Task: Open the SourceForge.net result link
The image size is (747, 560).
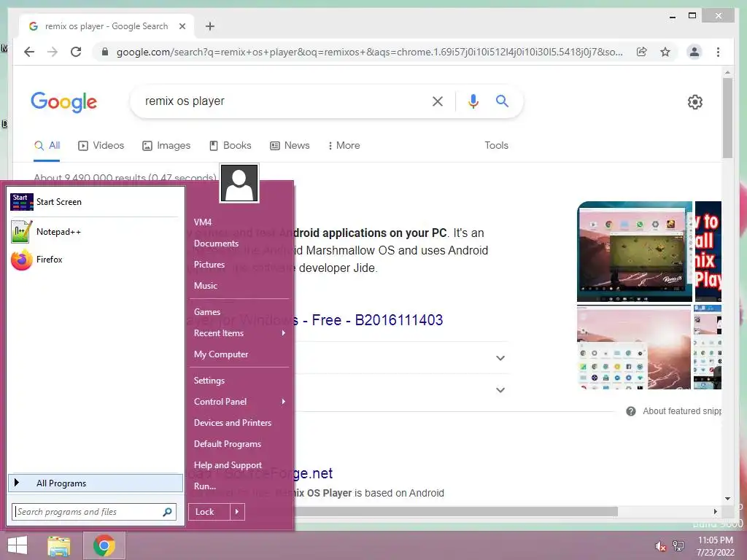Action: click(x=313, y=473)
